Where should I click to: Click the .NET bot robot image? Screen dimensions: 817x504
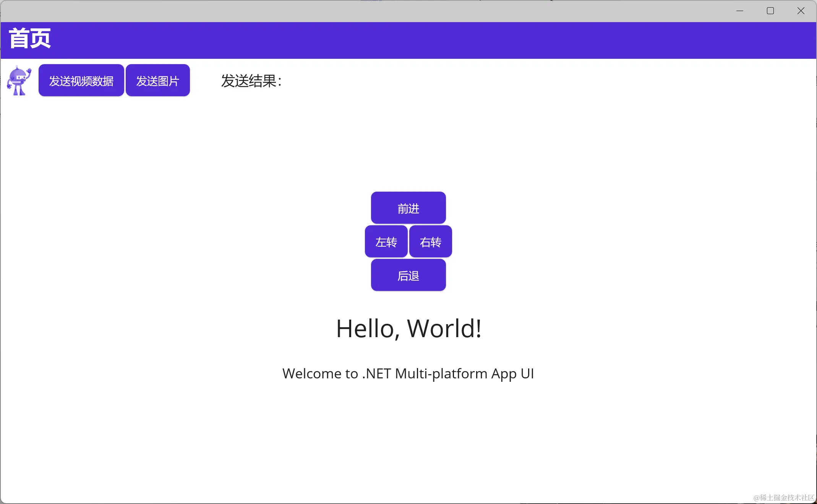coord(19,81)
